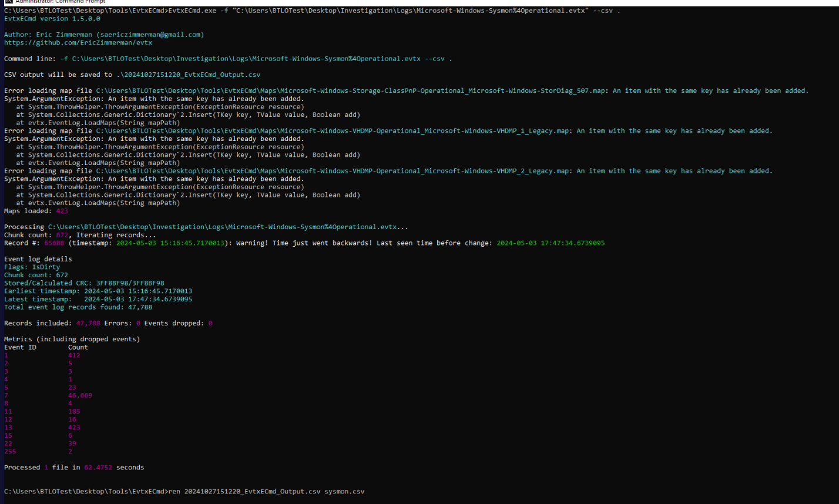Viewport: 839px width, 504px height.
Task: Click 'Metrics (including dropped events)' heading
Action: point(72,338)
